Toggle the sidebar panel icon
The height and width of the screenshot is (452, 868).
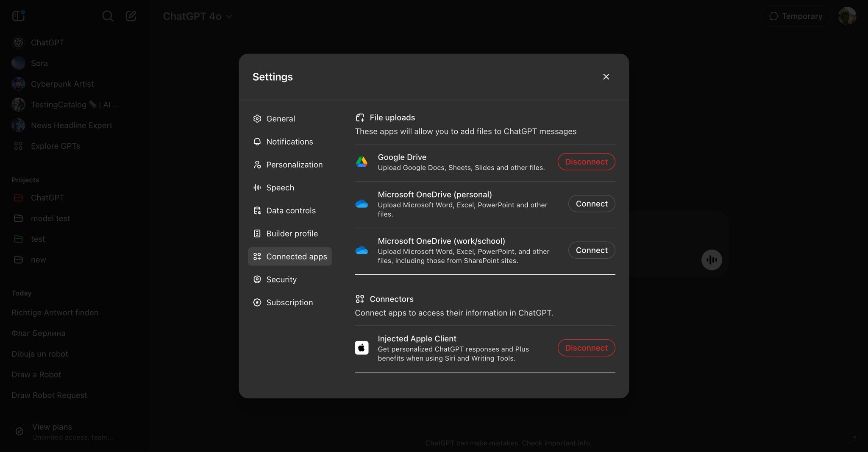(x=18, y=16)
